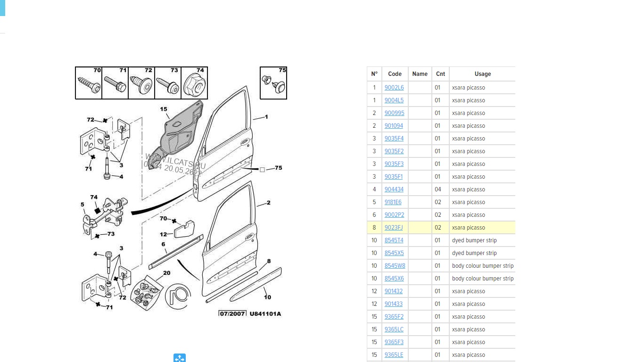This screenshot has width=644, height=362.
Task: Click the "N°" column header
Action: pyautogui.click(x=374, y=74)
